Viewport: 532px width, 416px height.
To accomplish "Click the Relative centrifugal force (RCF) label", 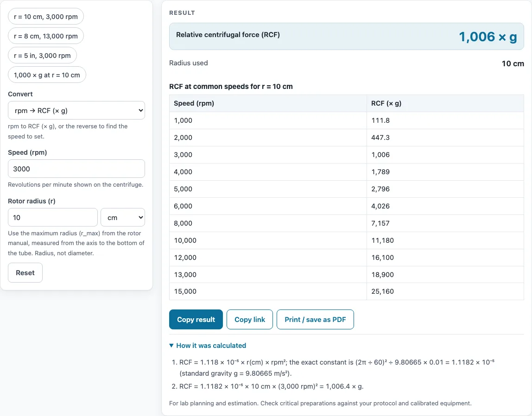I will [x=228, y=35].
